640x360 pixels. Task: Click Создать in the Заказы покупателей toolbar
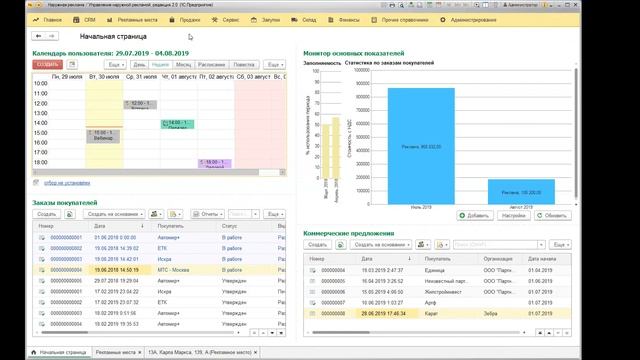(47, 214)
